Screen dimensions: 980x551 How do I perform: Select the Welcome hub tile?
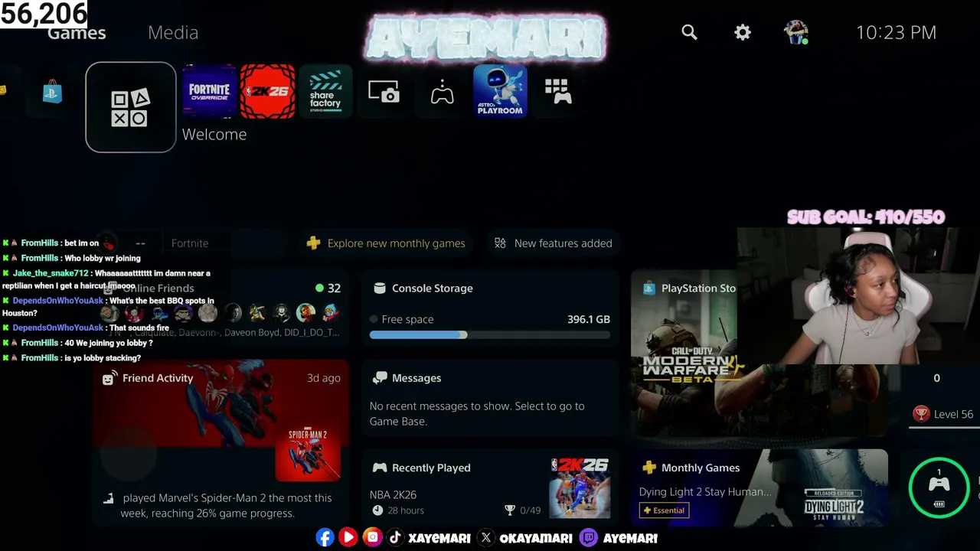131,107
